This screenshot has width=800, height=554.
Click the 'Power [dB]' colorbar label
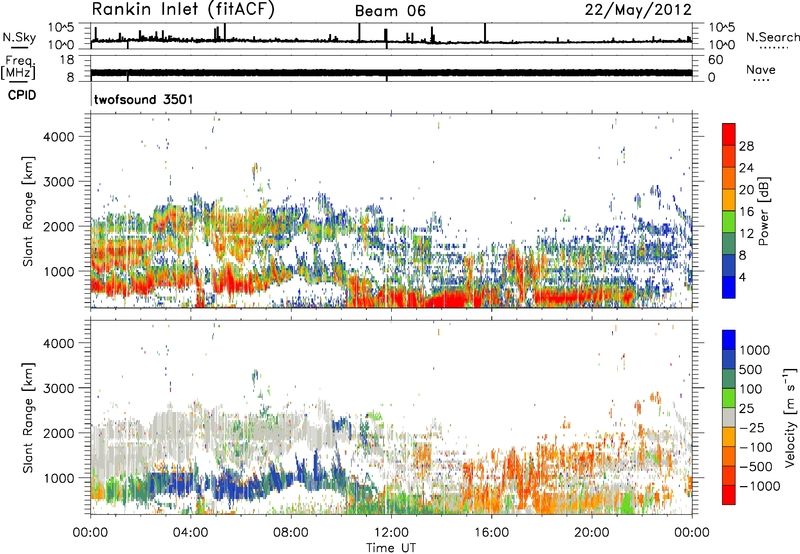(x=763, y=212)
